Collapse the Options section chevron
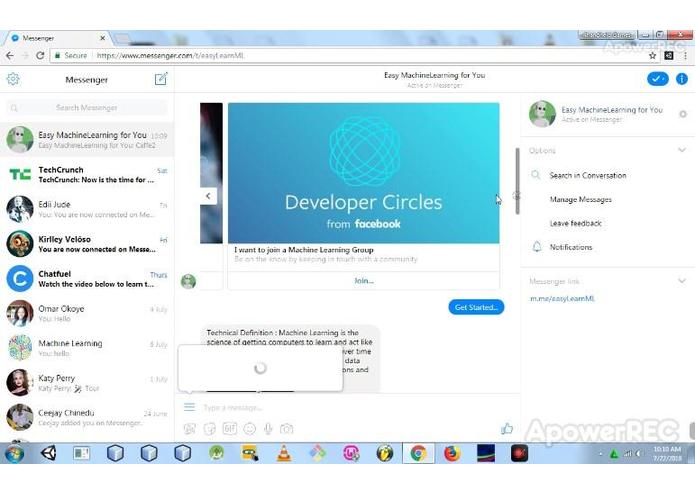Screen dimensions: 695x494 [x=682, y=150]
